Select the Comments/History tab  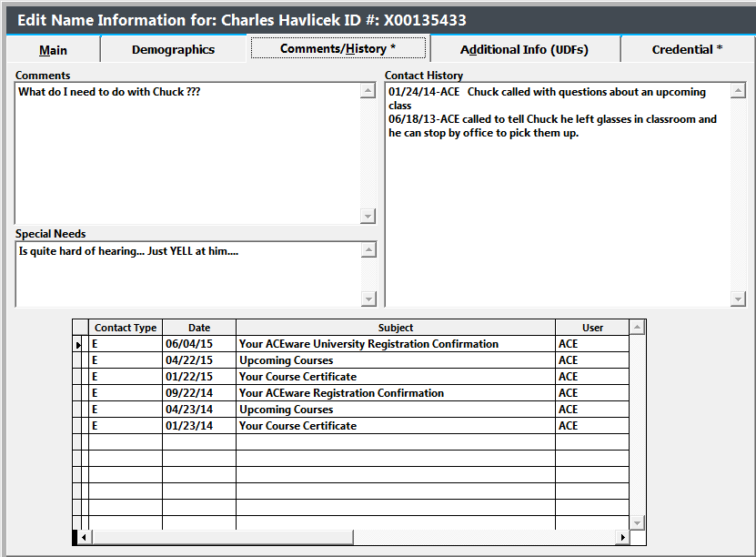click(338, 49)
